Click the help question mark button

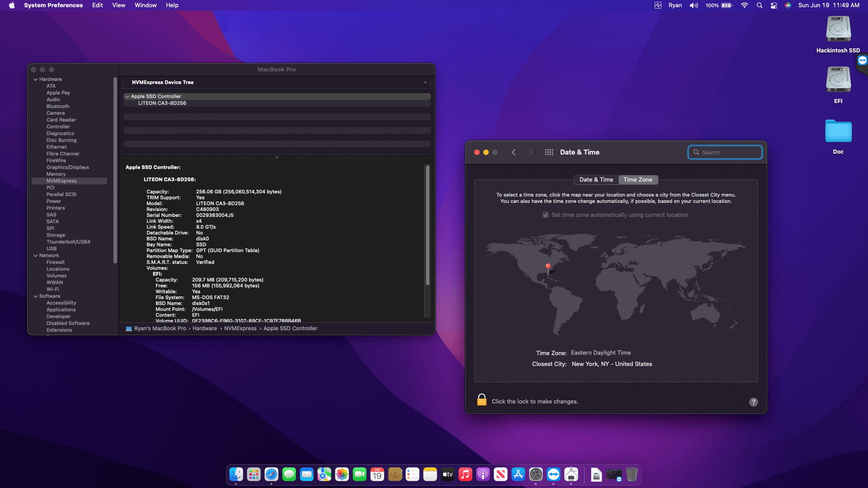click(x=753, y=402)
